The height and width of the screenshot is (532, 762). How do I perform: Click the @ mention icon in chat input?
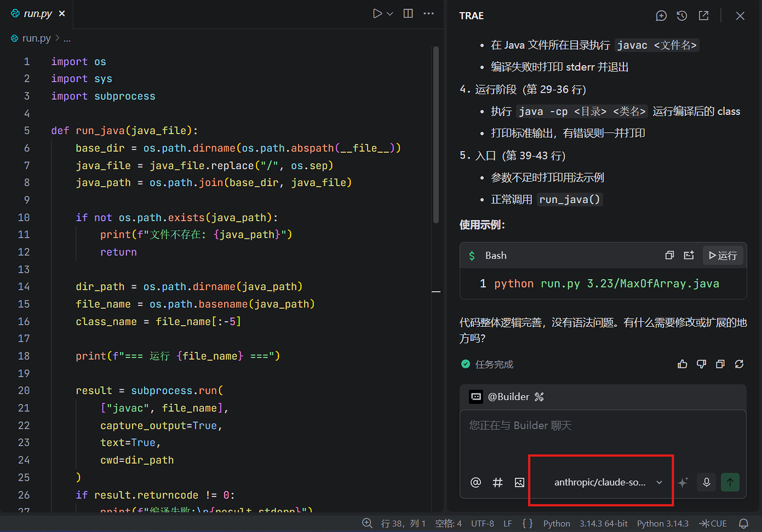[x=475, y=482]
